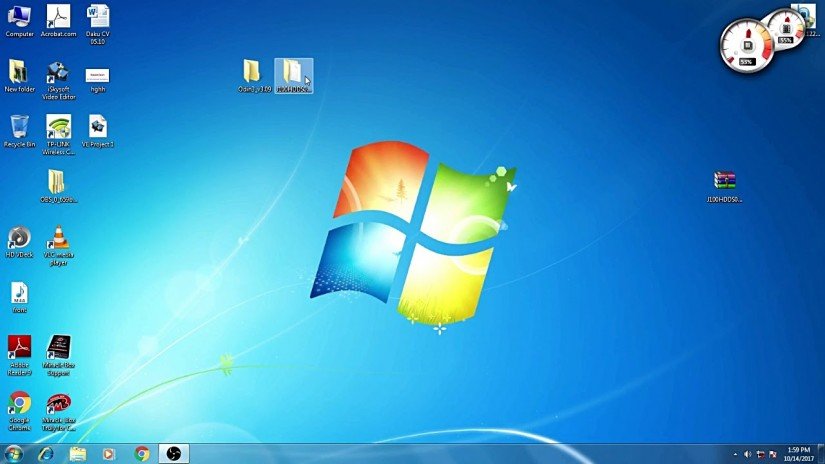Select the Adobe Reader 9 shortcut
825x464 pixels.
click(x=19, y=355)
